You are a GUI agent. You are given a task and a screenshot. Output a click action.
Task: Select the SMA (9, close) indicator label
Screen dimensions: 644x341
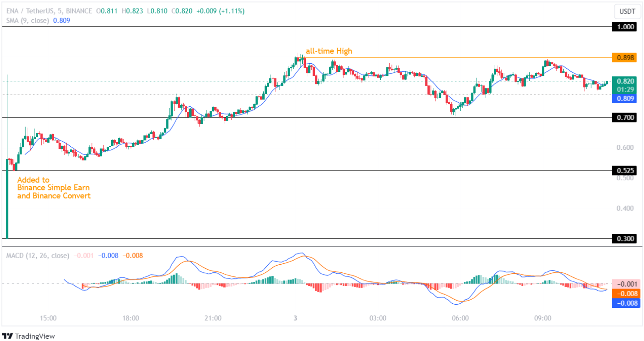click(x=28, y=20)
